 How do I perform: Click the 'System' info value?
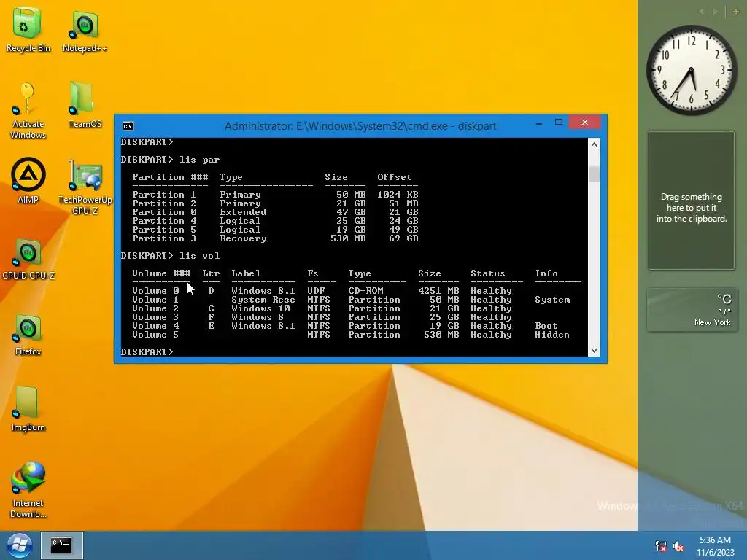click(552, 300)
